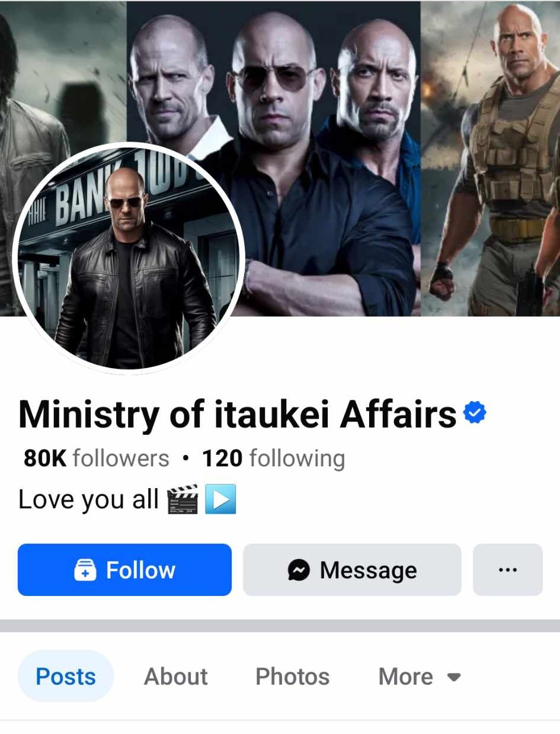The image size is (560, 734).
Task: Open the circular profile picture
Action: click(129, 258)
